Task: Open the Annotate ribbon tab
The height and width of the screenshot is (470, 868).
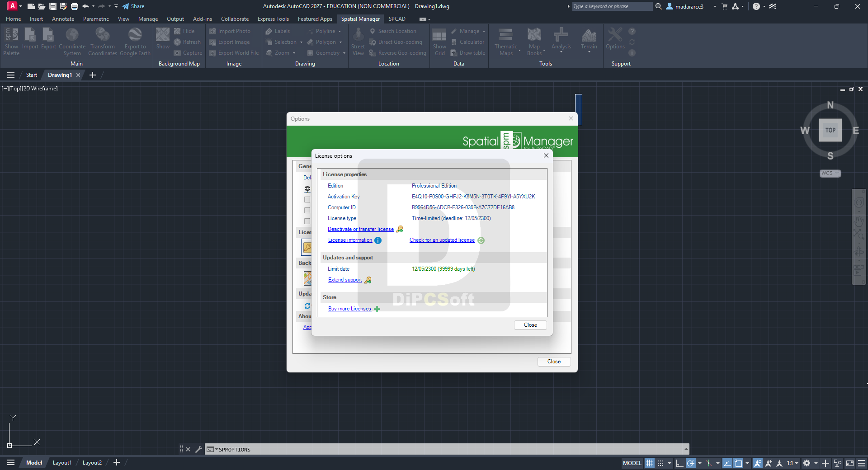Action: (63, 19)
